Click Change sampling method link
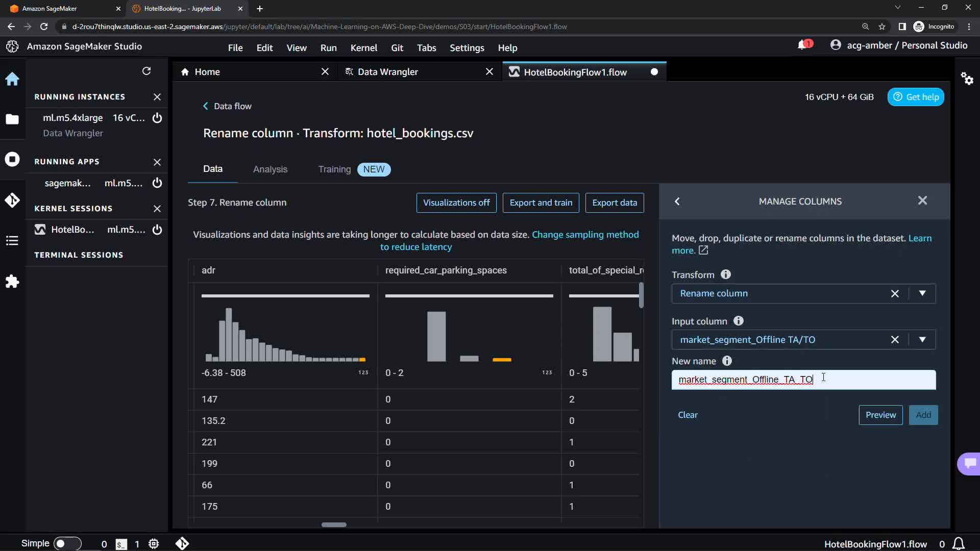This screenshot has height=551, width=980. pos(585,235)
